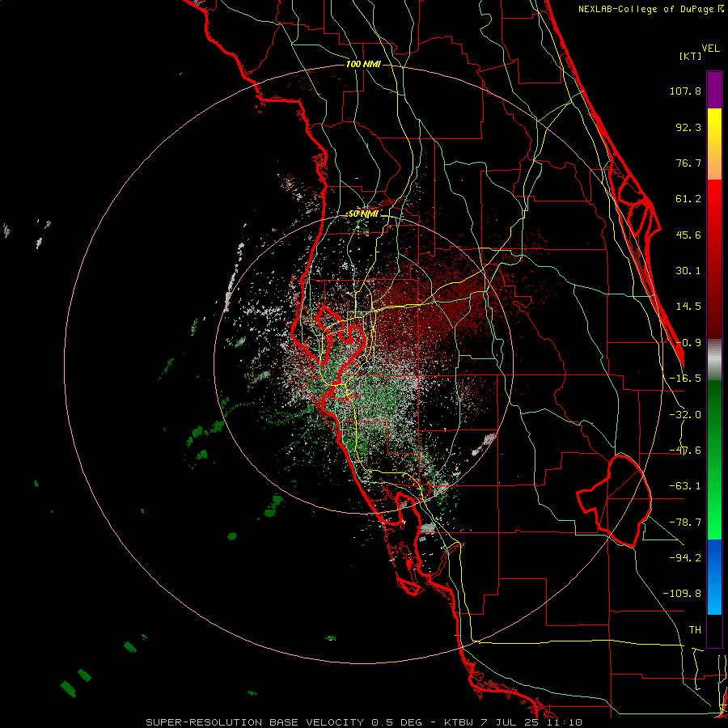Select the 76.7 legend value
This screenshot has width=728, height=728.
click(x=688, y=163)
